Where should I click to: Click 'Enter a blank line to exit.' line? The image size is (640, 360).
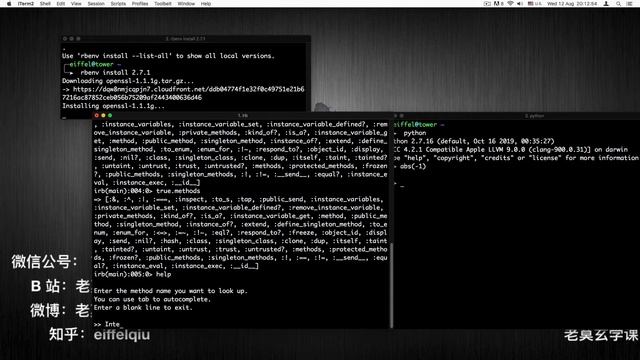coord(143,307)
